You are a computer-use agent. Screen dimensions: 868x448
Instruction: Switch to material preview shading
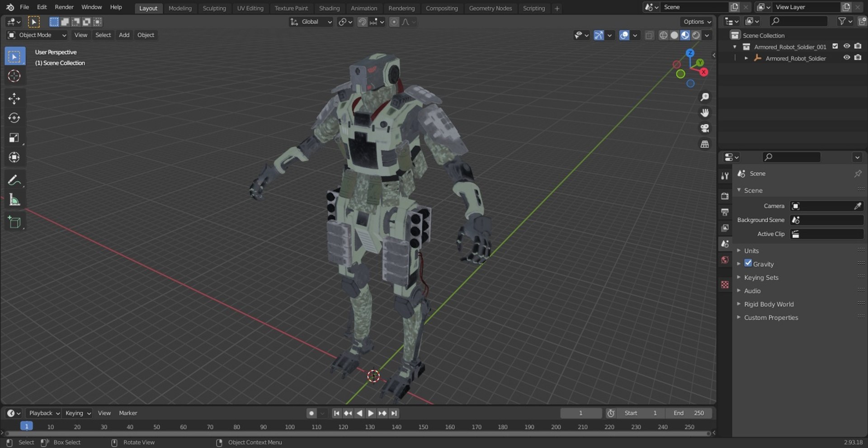685,35
